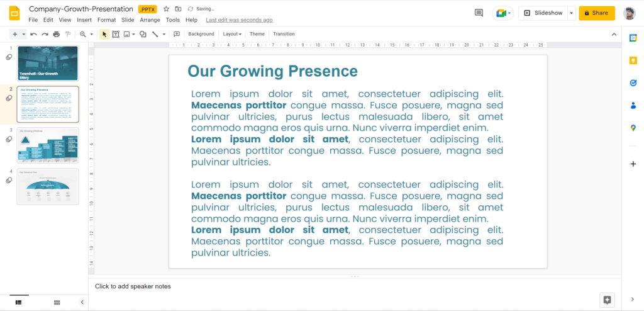Select the line tool
Image resolution: width=644 pixels, height=311 pixels.
point(155,34)
